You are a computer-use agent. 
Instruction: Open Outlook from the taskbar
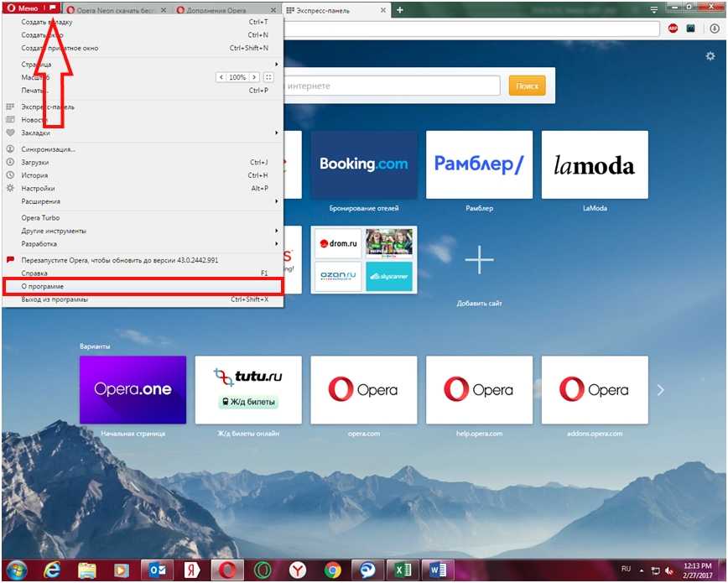(x=157, y=570)
